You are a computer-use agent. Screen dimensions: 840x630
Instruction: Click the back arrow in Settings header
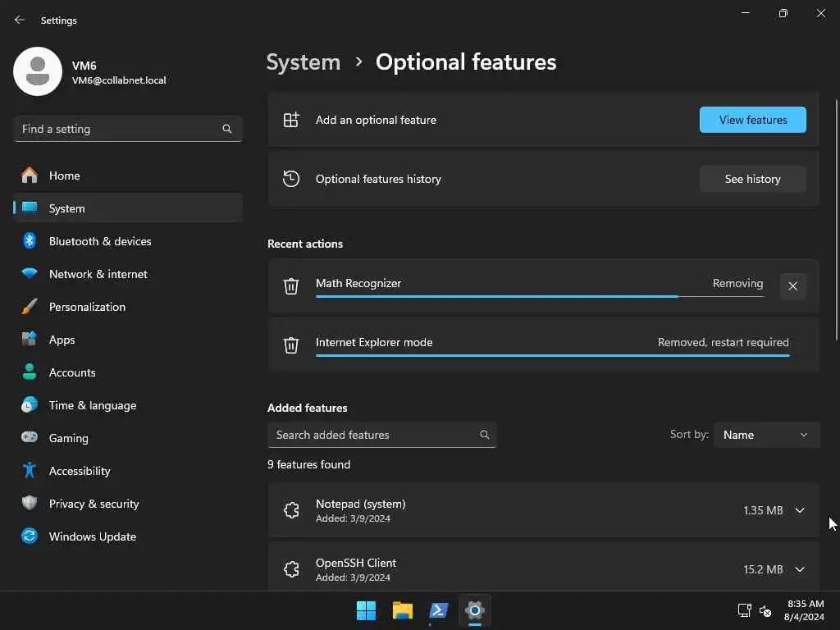[x=20, y=20]
